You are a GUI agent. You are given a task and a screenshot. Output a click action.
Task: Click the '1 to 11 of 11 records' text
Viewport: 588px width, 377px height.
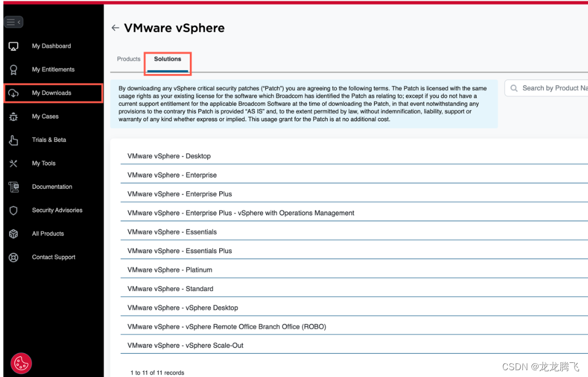(158, 373)
